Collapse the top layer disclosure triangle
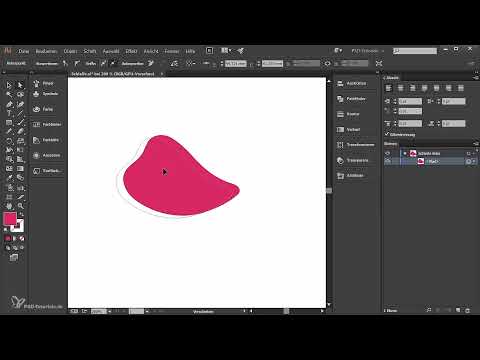This screenshot has height=360, width=480. point(405,153)
